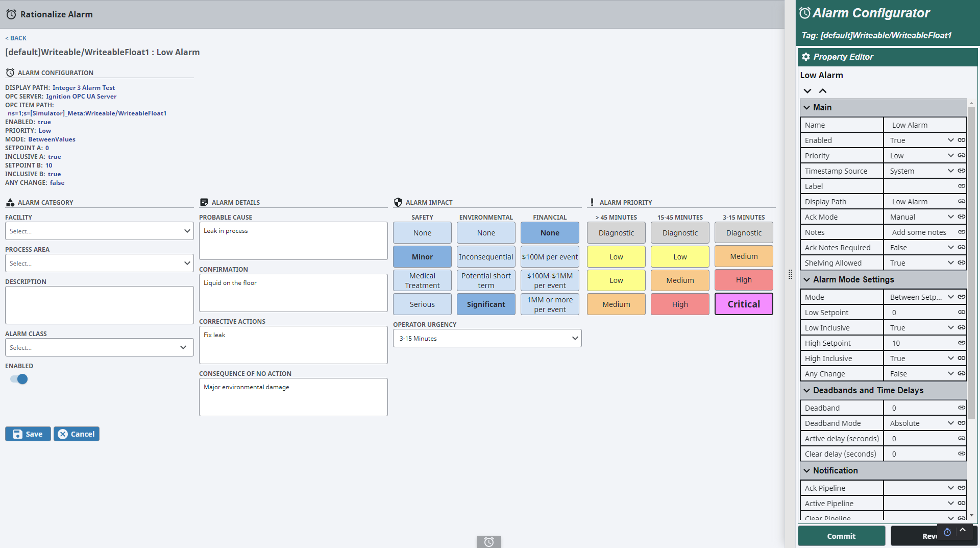Click the binding link icon for Notes property
This screenshot has width=980, height=548.
coord(961,232)
